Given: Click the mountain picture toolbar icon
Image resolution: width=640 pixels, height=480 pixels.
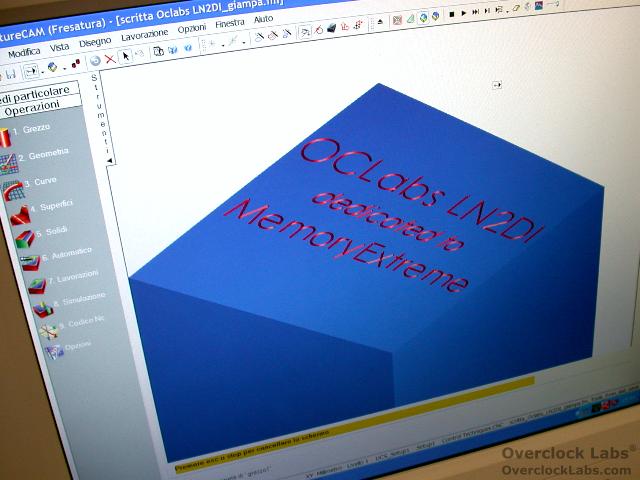Looking at the screenshot, I should click(x=539, y=6).
